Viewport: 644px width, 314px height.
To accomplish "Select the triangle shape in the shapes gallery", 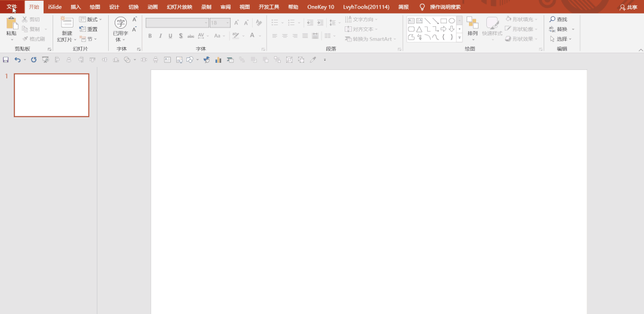I will tap(419, 29).
